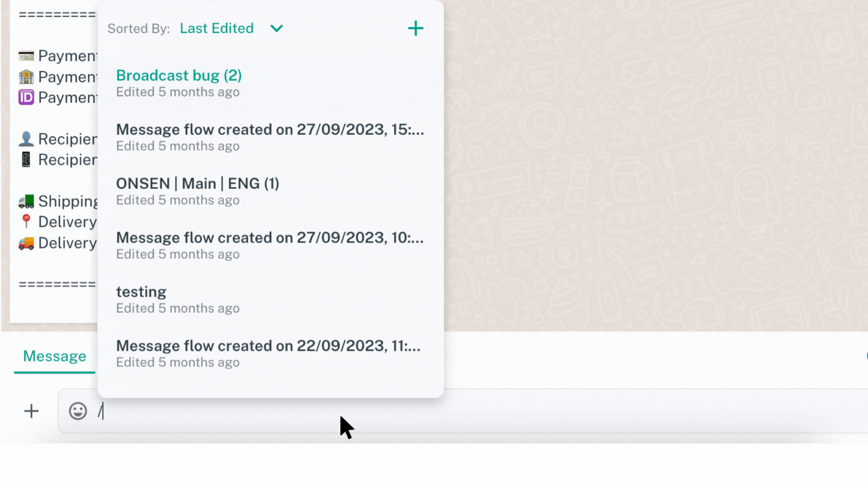This screenshot has width=868, height=488.
Task: Click the green shipping truck emoji
Action: point(26,201)
